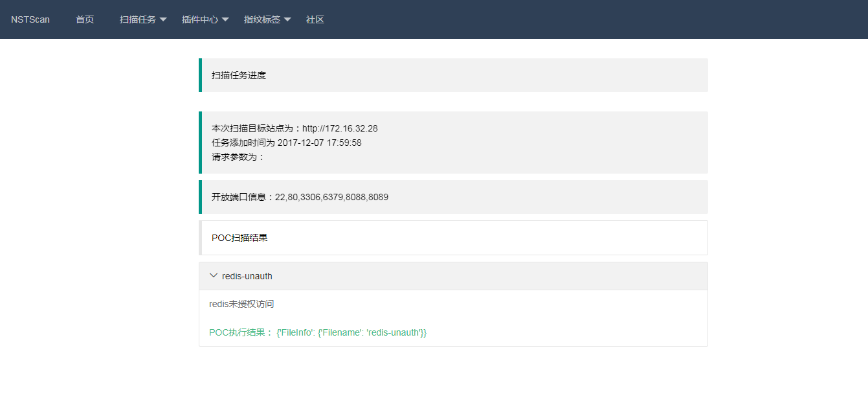
Task: Open the 指纹标签 menu label
Action: (262, 19)
